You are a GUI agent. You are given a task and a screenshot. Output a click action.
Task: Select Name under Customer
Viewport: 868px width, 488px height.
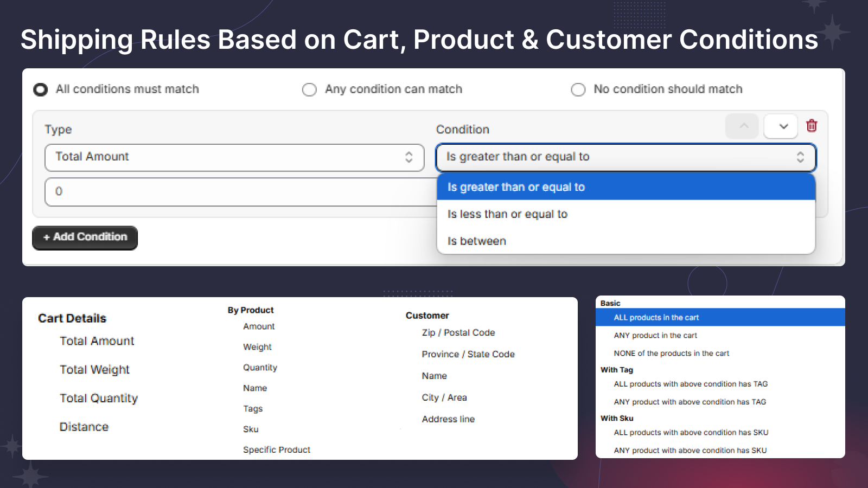(434, 376)
